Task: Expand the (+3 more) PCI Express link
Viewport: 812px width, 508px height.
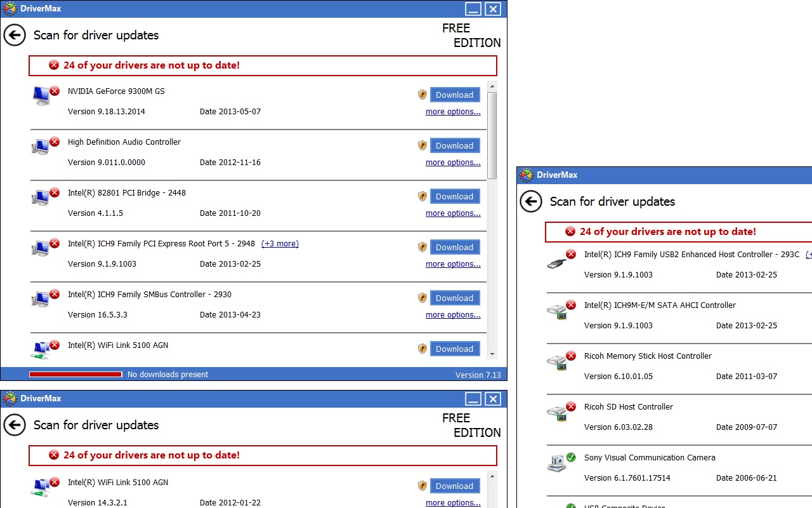Action: 280,244
